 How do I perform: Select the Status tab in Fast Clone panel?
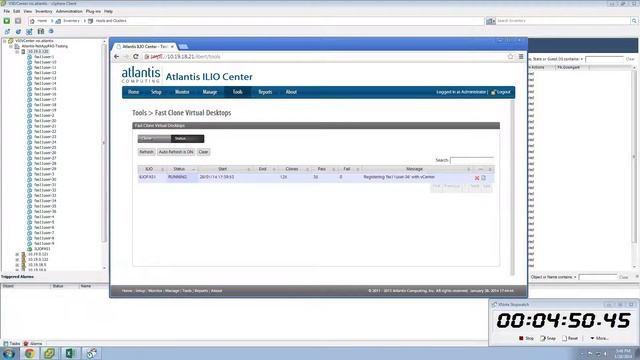(x=187, y=139)
